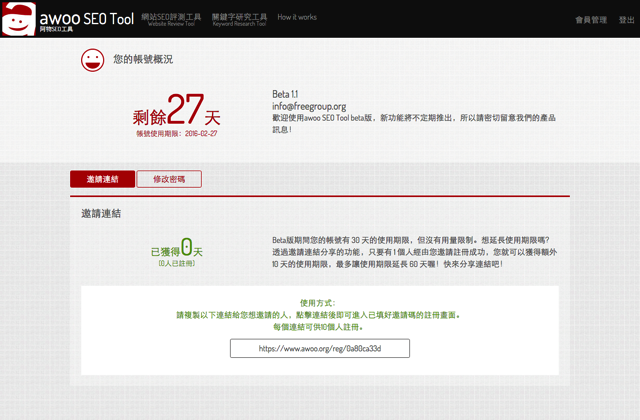Viewport: 640px width, 420px height.
Task: Switch to the 修改密碼 tab
Action: click(x=169, y=179)
